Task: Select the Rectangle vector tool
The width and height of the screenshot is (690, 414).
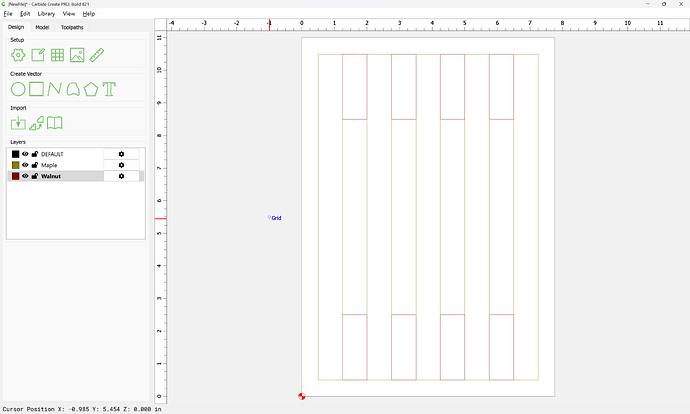Action: pos(36,89)
